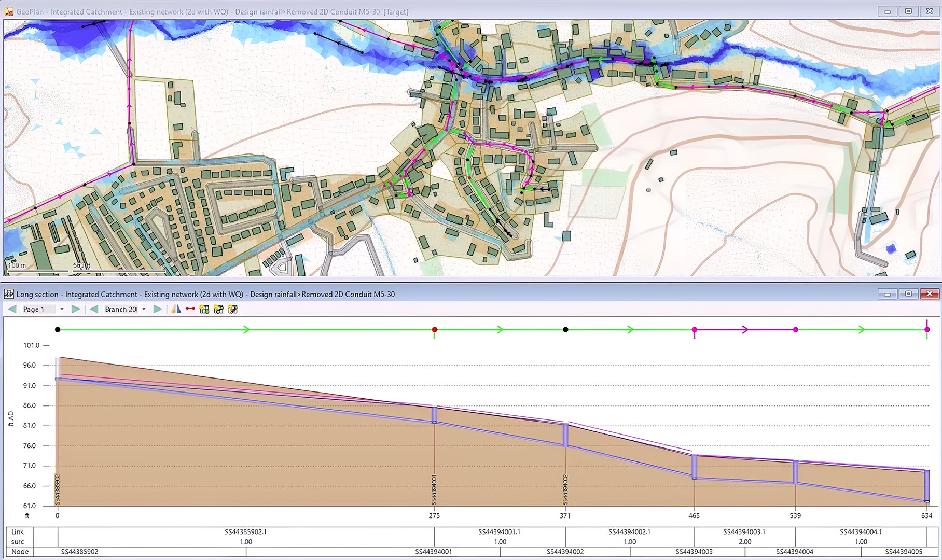
Task: Click the red double-headed arrow icon
Action: click(x=190, y=309)
